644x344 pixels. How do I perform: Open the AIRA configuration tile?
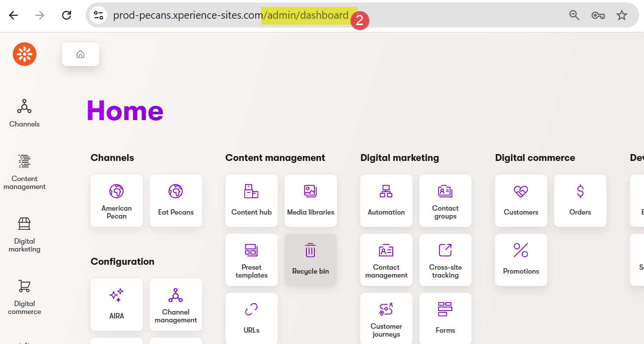[117, 305]
